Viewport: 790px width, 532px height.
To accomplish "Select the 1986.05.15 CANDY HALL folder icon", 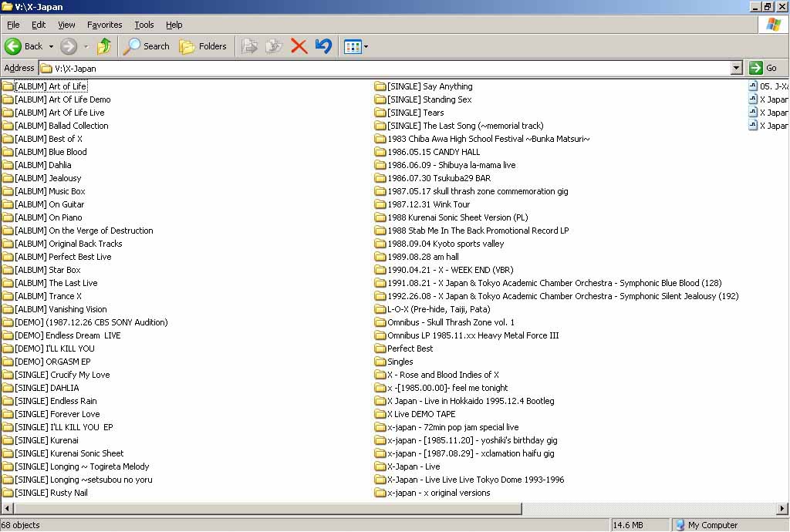I will click(380, 152).
